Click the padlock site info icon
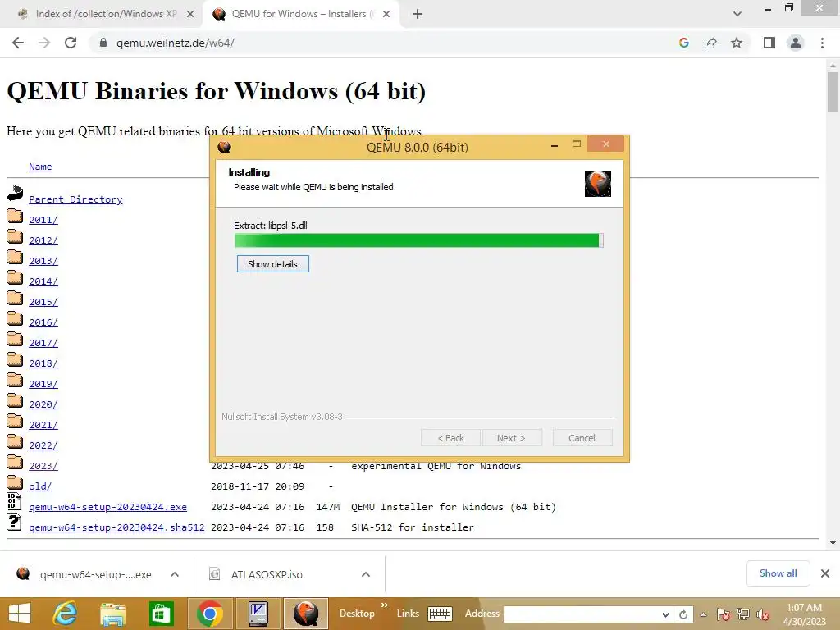The width and height of the screenshot is (840, 630). (x=103, y=43)
